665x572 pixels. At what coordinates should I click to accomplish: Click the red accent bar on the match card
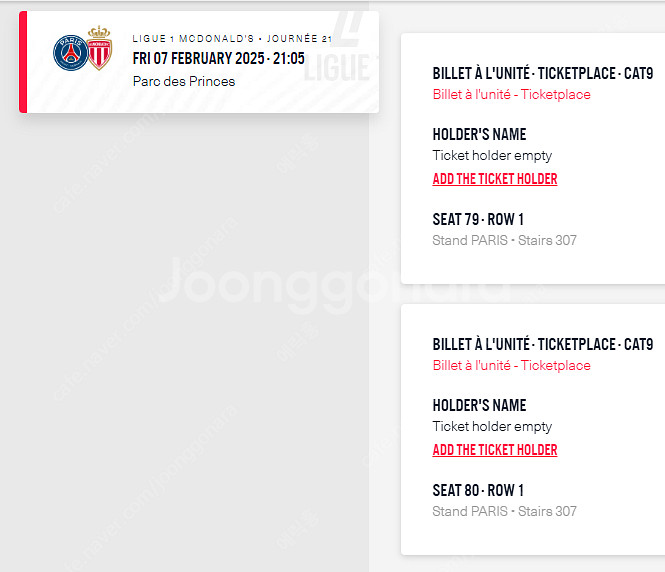coord(23,62)
